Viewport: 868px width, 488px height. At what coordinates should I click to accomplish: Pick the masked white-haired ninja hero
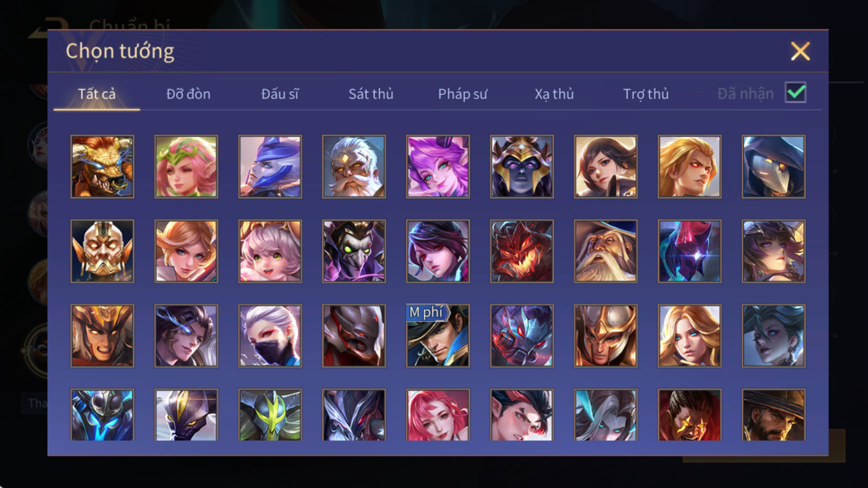point(270,336)
